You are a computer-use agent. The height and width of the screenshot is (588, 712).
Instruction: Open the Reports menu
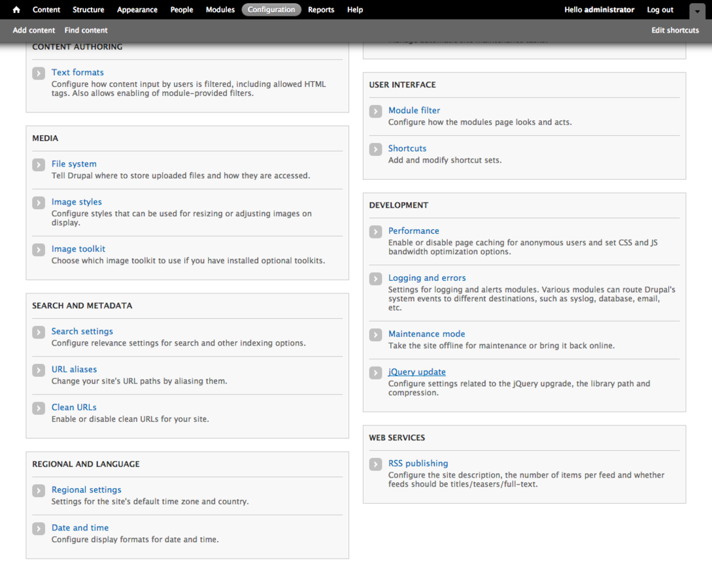(321, 10)
